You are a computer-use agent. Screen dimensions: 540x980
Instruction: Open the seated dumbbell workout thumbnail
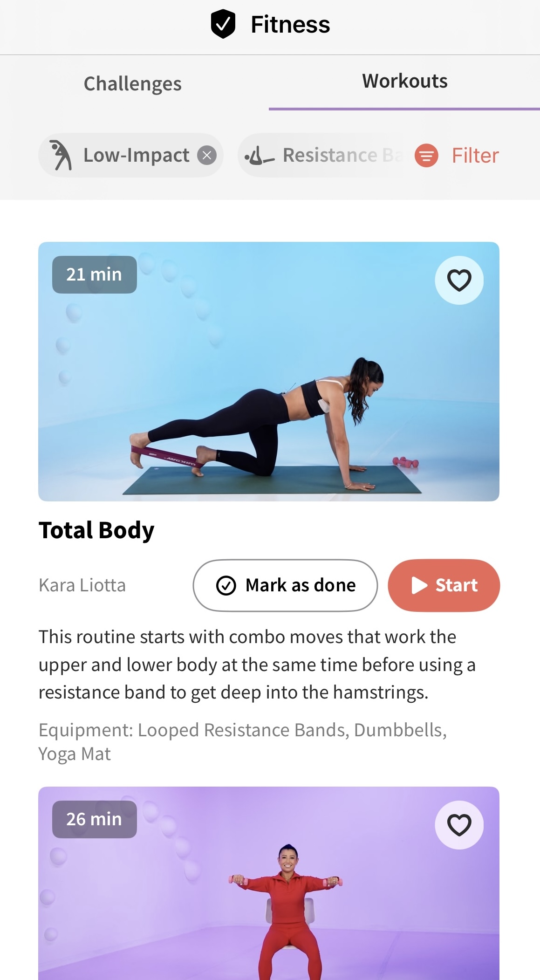tap(269, 883)
